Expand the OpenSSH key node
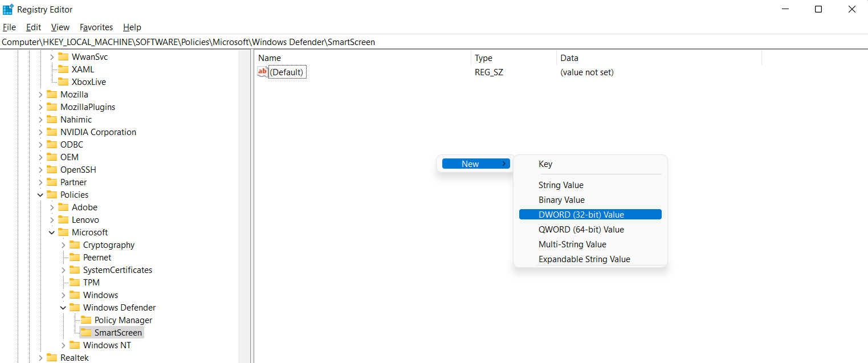This screenshot has height=363, width=868. click(40, 170)
